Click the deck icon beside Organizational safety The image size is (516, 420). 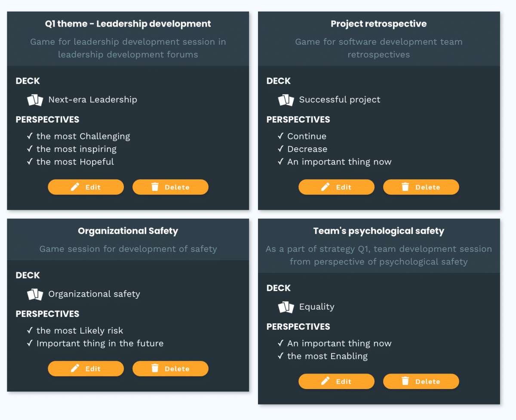pos(35,294)
